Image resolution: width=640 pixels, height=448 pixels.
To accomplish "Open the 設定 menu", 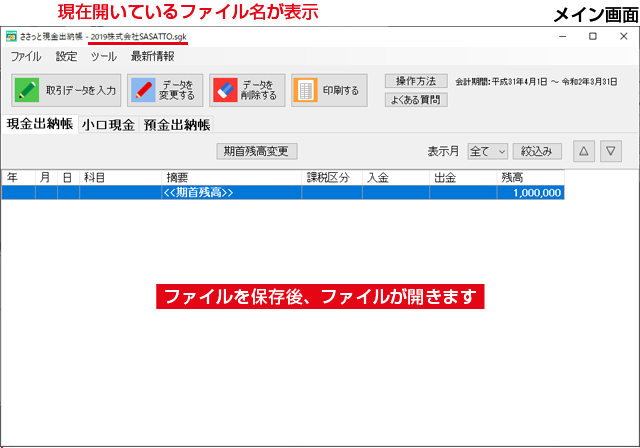I will point(66,57).
